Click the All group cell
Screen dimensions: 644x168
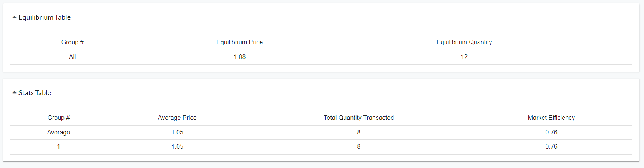[72, 57]
